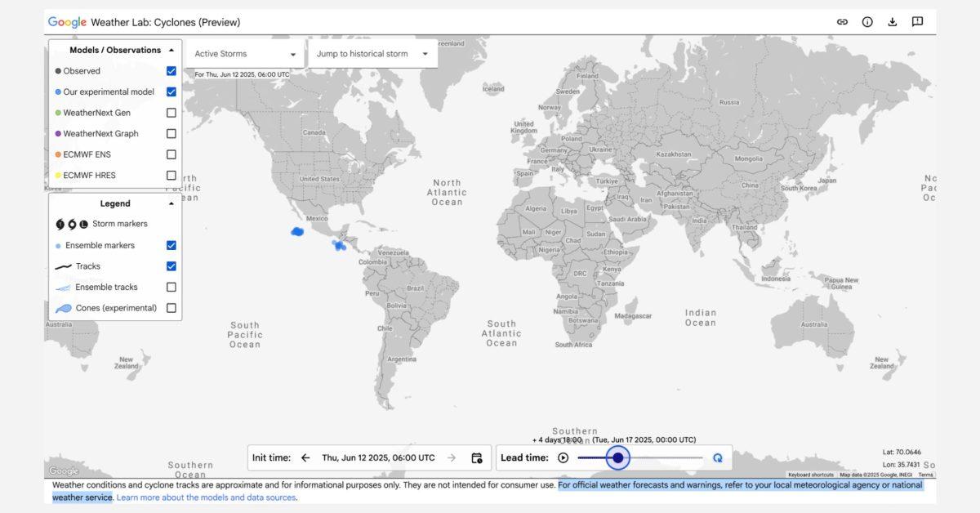Image resolution: width=980 pixels, height=513 pixels.
Task: Go to previous init time arrow
Action: pos(305,458)
